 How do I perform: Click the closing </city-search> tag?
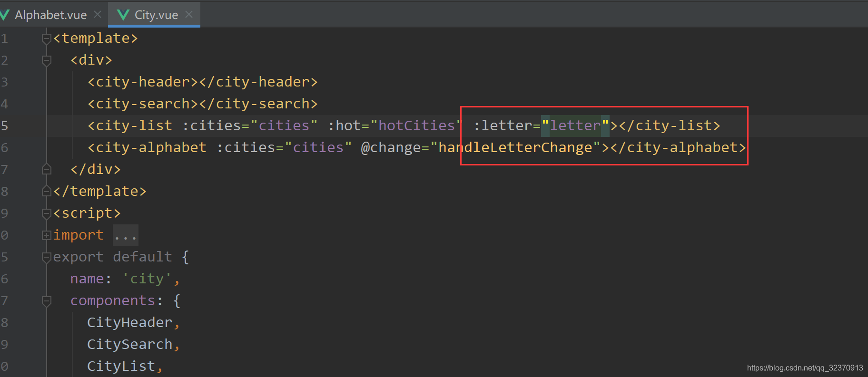258,104
